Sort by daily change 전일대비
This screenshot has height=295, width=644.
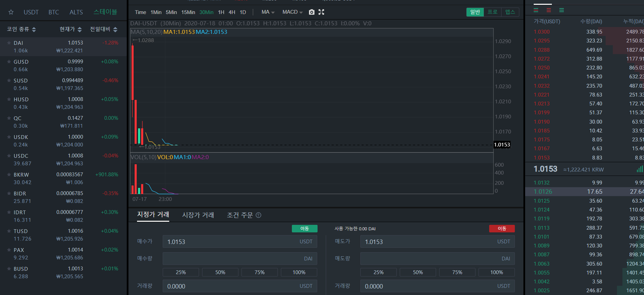tap(103, 29)
